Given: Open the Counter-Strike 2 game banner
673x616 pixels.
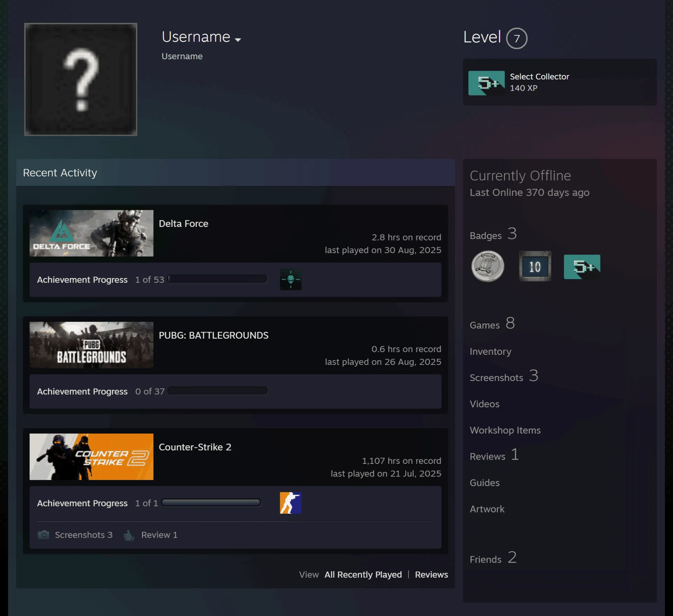Looking at the screenshot, I should pyautogui.click(x=91, y=457).
